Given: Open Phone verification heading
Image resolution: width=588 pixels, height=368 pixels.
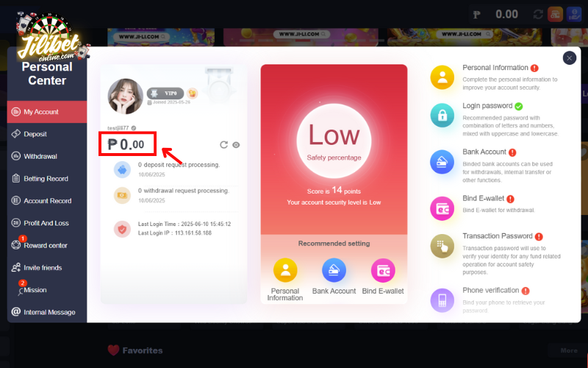Looking at the screenshot, I should pyautogui.click(x=490, y=290).
